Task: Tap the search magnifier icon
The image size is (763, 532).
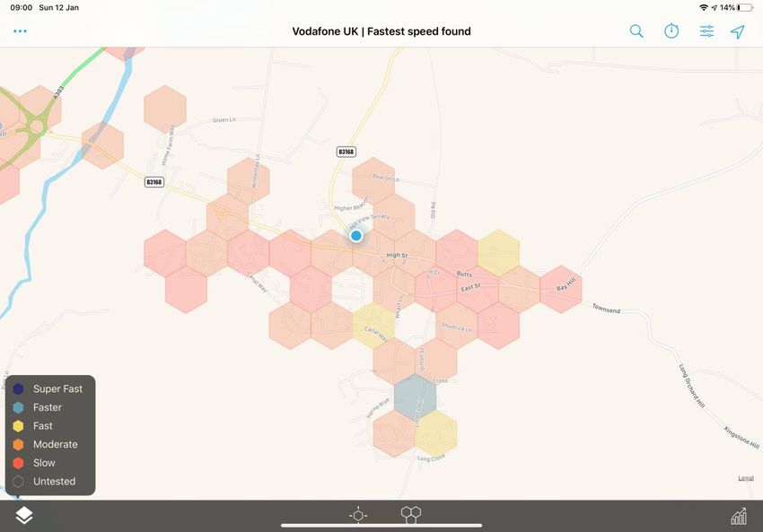Action: pyautogui.click(x=636, y=31)
